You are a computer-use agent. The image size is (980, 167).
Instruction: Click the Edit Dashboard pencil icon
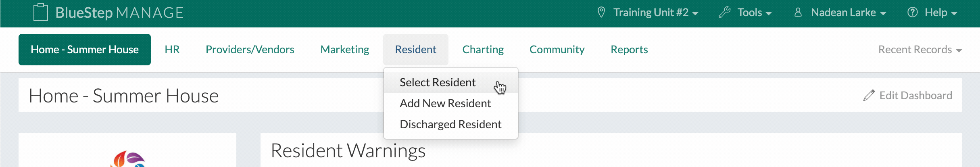click(869, 96)
